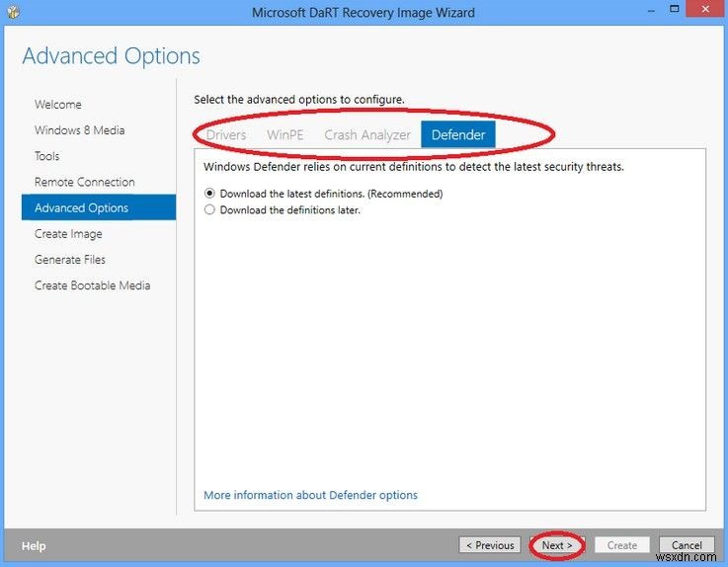Screen dimensions: 728x567
Task: Select the Defender tab
Action: (x=458, y=134)
